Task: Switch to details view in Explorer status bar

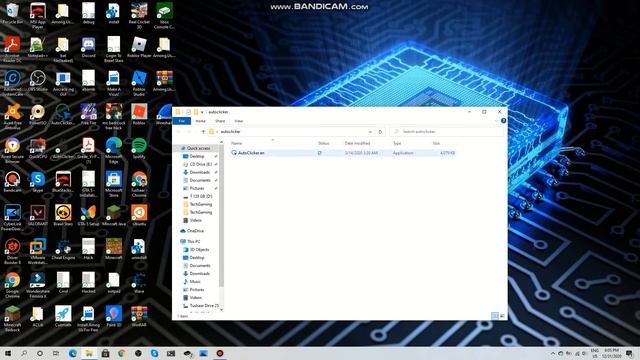Action: pyautogui.click(x=495, y=316)
